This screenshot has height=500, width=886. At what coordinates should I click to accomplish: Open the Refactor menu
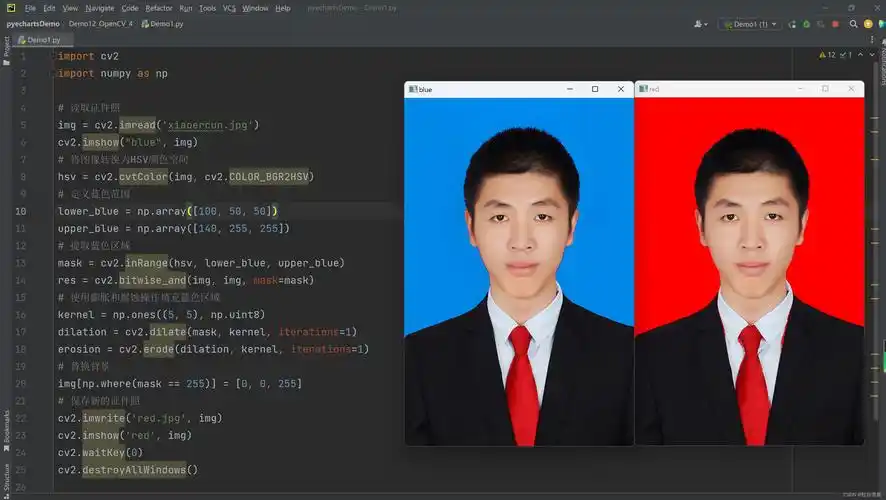[159, 8]
